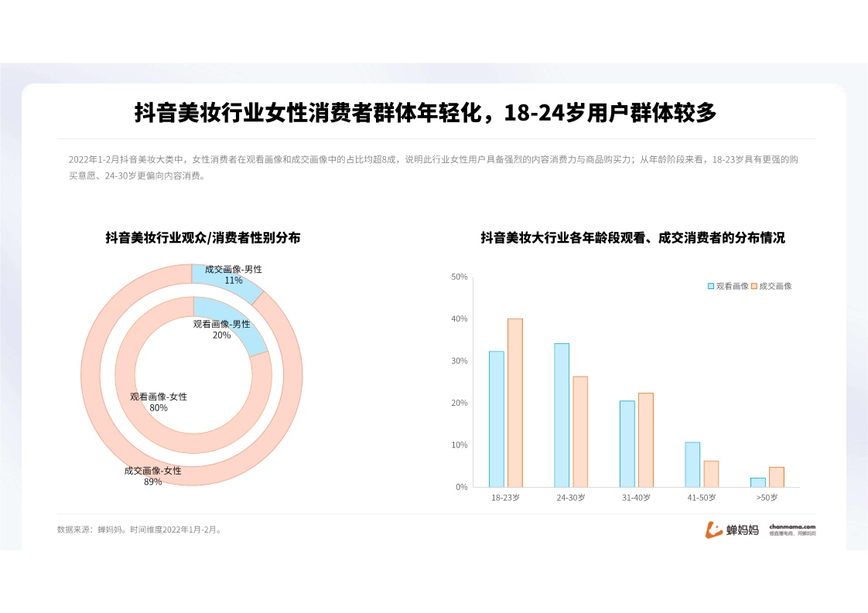This screenshot has height=613, width=868.
Task: Click the blue 观看画像 legend swatch
Action: click(711, 286)
